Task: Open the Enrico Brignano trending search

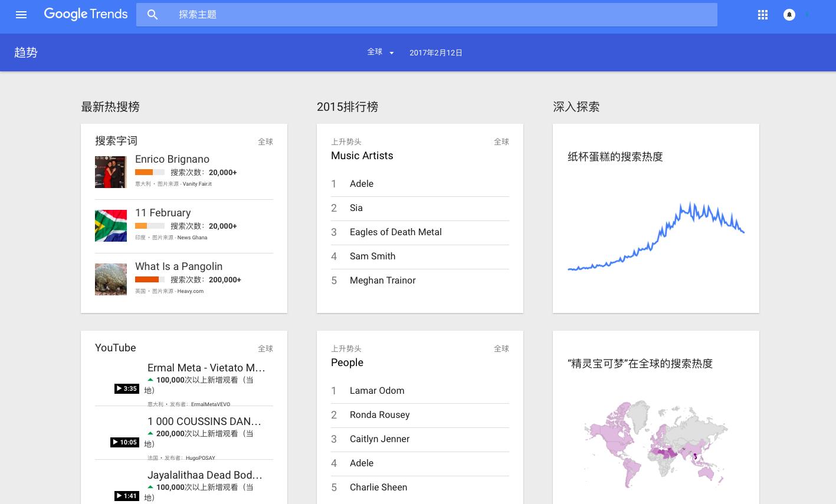Action: (x=172, y=159)
